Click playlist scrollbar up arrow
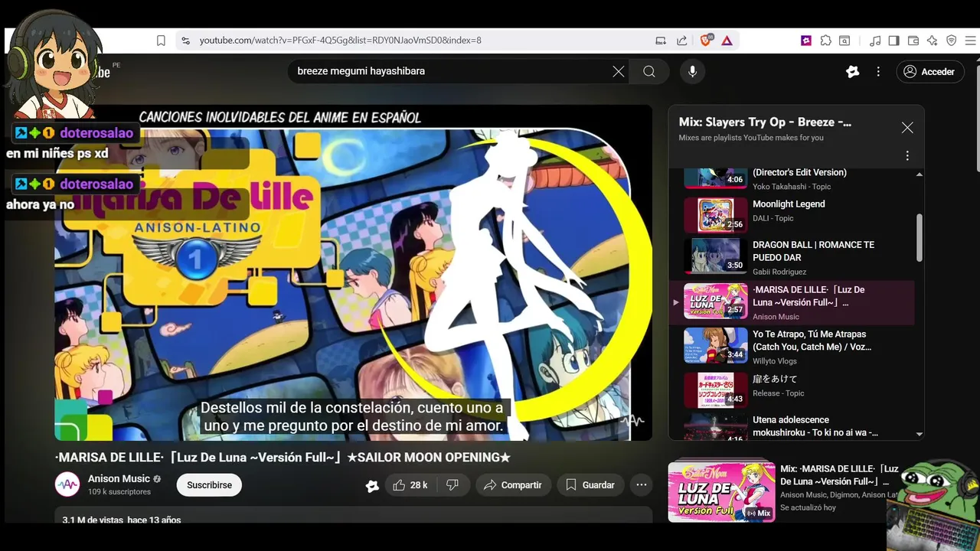The image size is (980, 551). click(x=920, y=174)
